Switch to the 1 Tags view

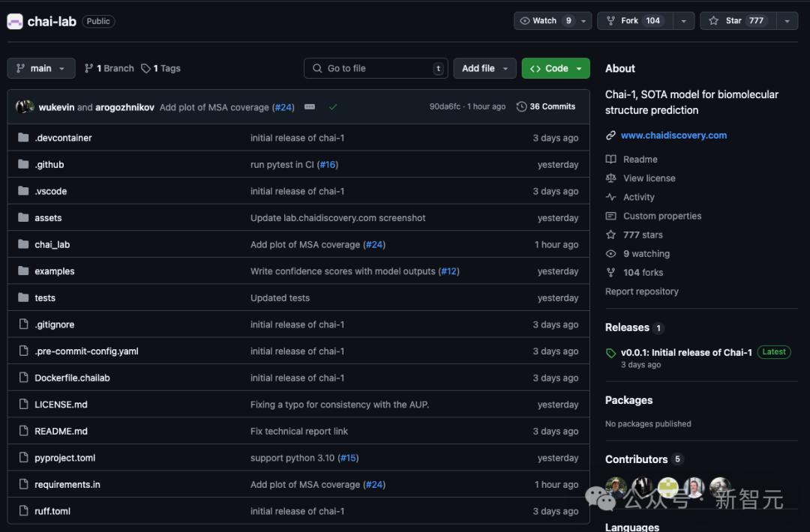click(x=160, y=68)
